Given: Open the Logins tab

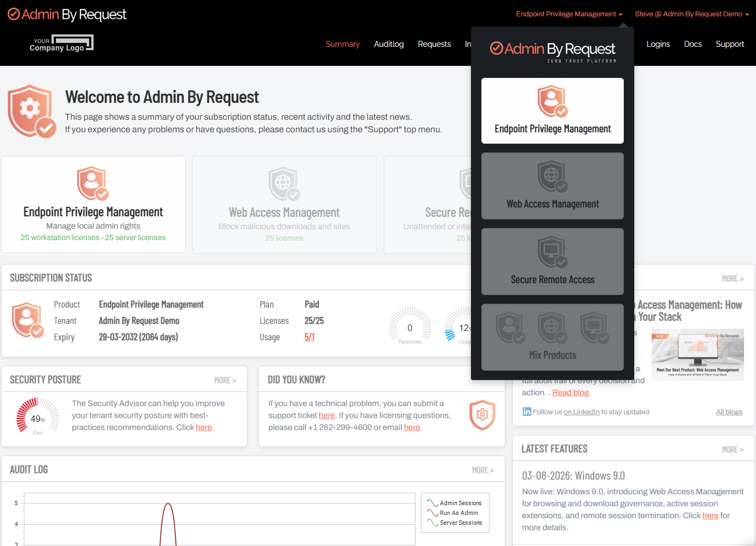Looking at the screenshot, I should tap(658, 44).
